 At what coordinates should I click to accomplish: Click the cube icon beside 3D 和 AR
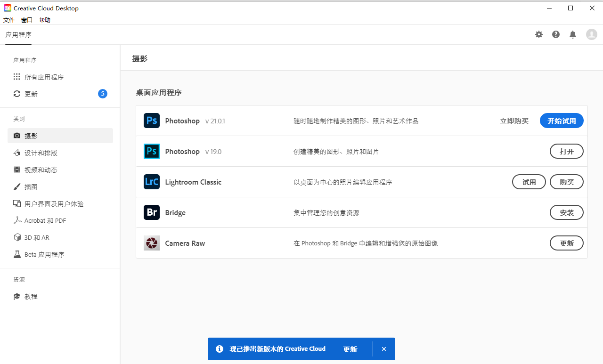pos(17,237)
